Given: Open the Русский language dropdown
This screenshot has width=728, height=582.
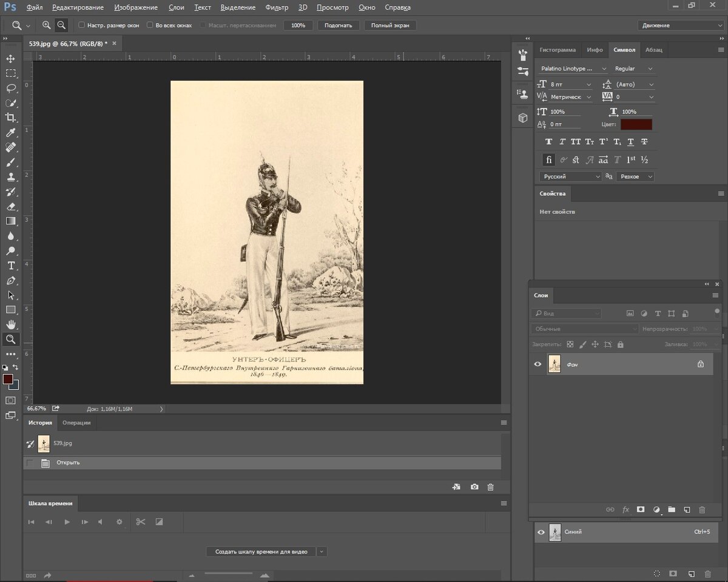Looking at the screenshot, I should coord(570,176).
